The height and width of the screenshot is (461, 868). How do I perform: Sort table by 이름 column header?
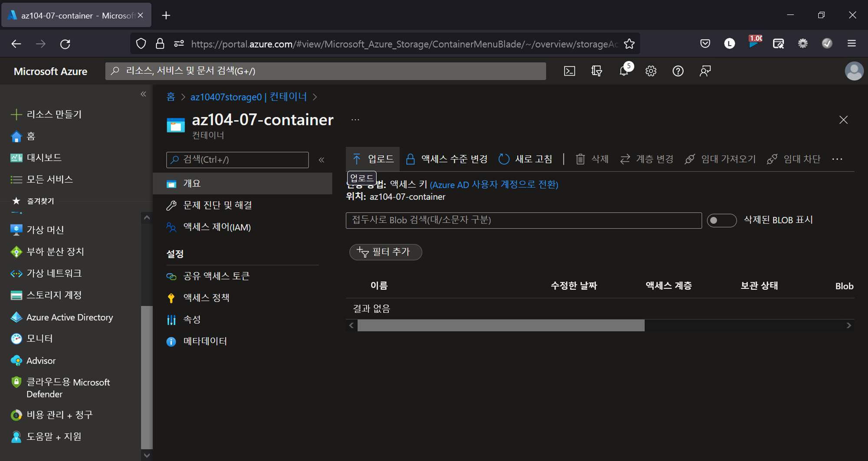click(379, 286)
